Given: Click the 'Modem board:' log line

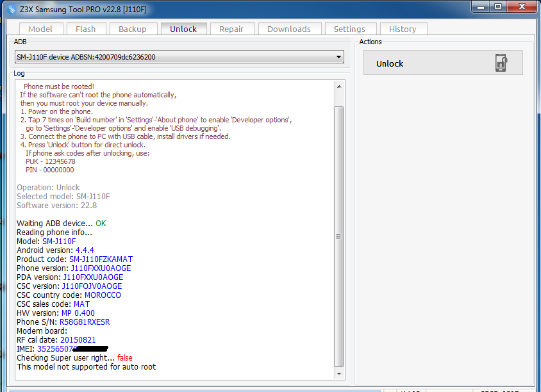Looking at the screenshot, I should [x=42, y=331].
